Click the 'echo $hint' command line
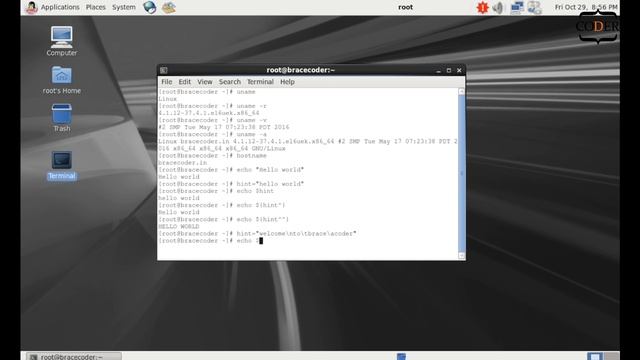Viewport: 640px width, 360px height. click(216, 191)
